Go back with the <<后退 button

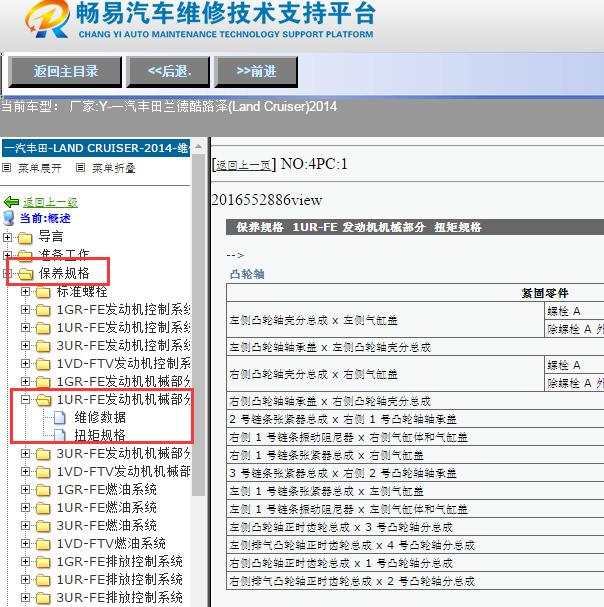[x=169, y=72]
